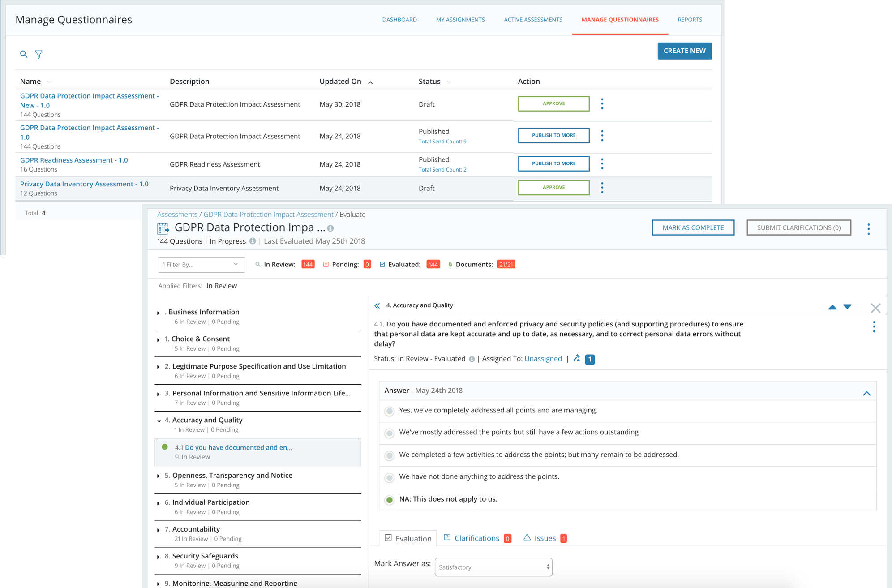Open kebab menu for GDPR DPIA New 1.0 row

tap(602, 104)
